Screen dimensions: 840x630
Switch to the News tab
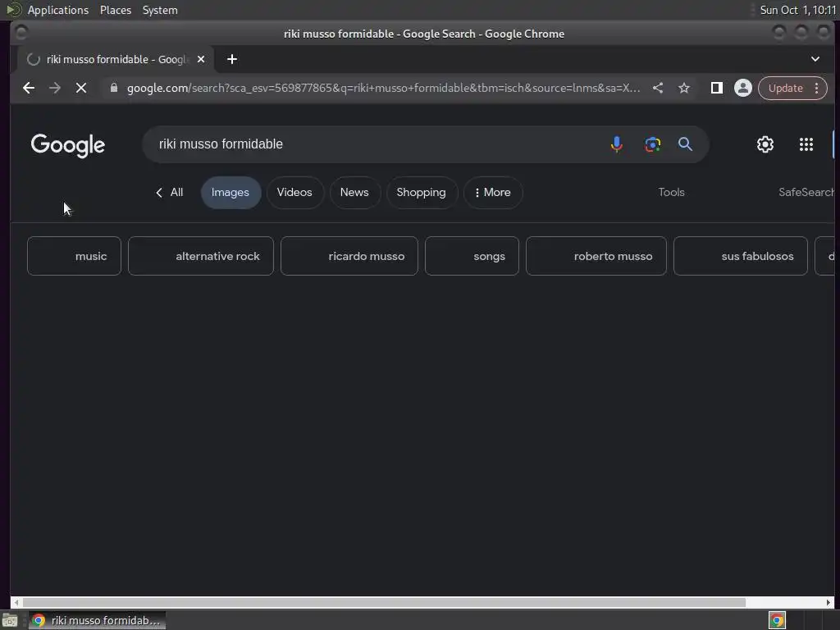tap(354, 192)
